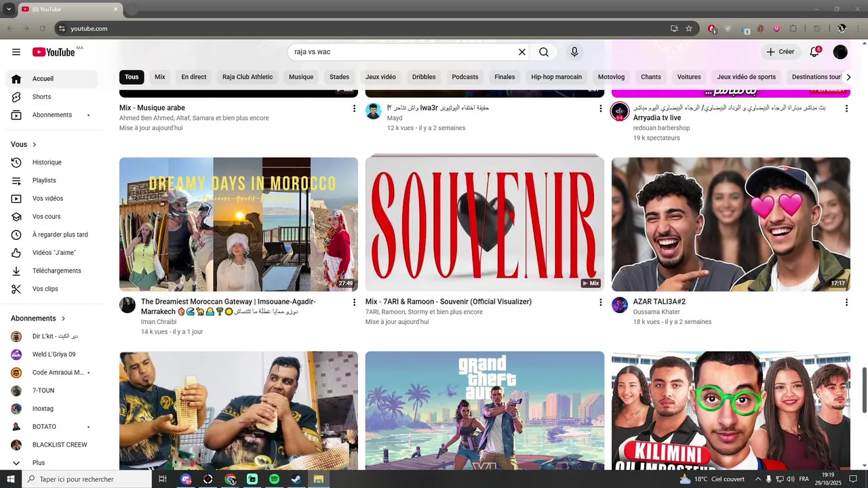
Task: Play the AZAR TALI3A#2 thumbnail
Action: [731, 224]
